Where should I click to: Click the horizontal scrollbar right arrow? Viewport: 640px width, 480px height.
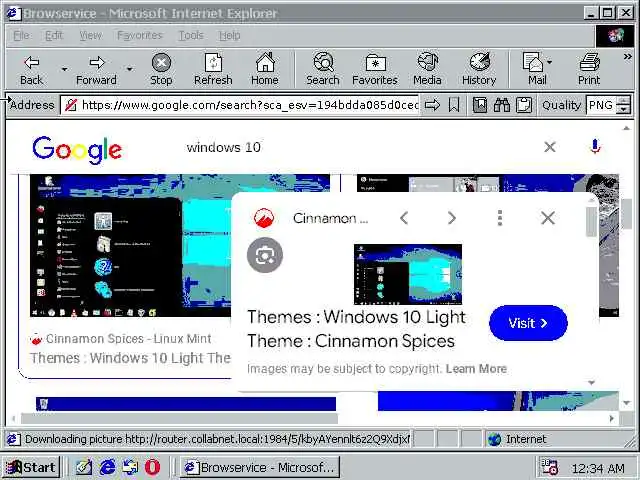[x=611, y=418]
